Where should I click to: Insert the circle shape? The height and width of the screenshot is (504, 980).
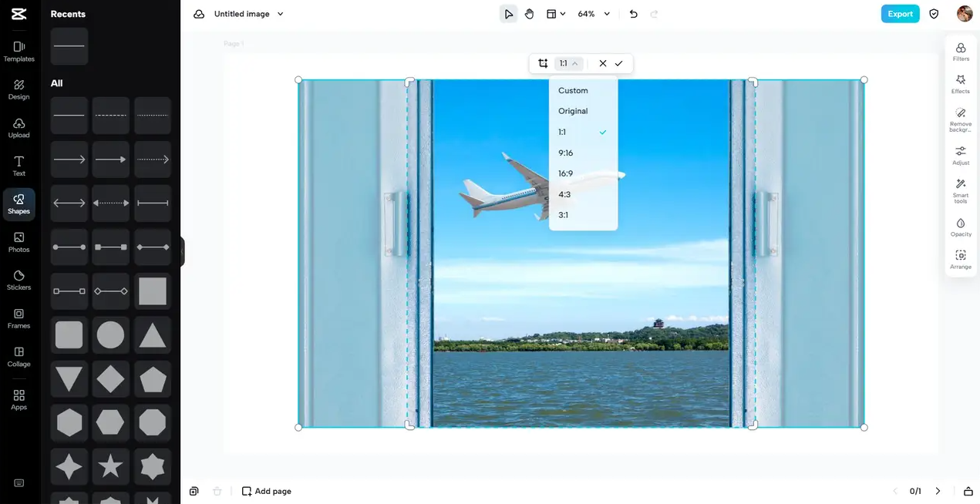[111, 335]
